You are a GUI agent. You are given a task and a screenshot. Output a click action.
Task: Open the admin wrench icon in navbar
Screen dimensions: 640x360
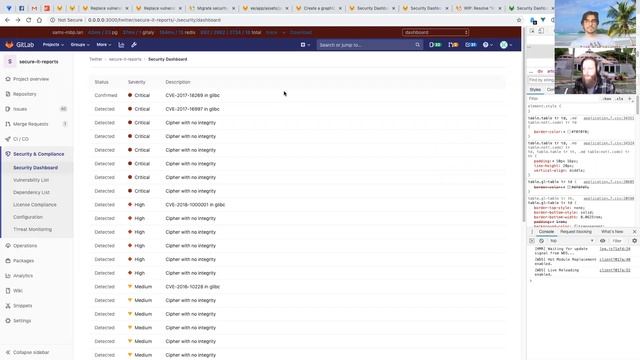point(134,45)
